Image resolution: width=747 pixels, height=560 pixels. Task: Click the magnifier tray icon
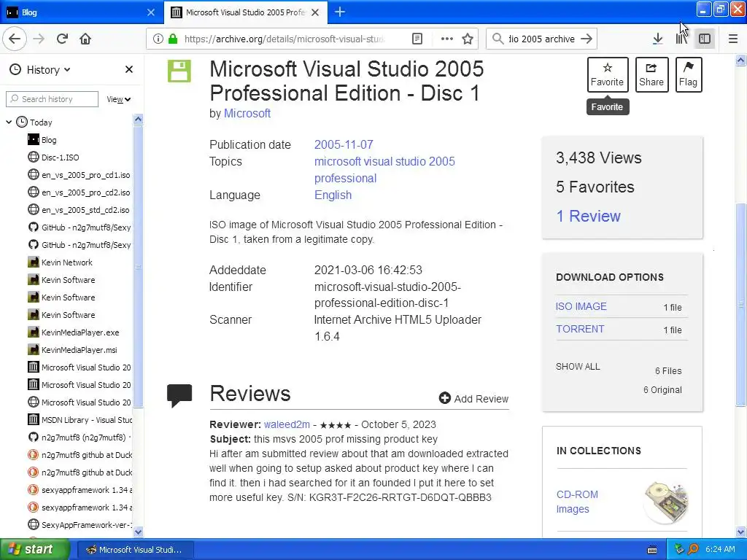pyautogui.click(x=693, y=550)
